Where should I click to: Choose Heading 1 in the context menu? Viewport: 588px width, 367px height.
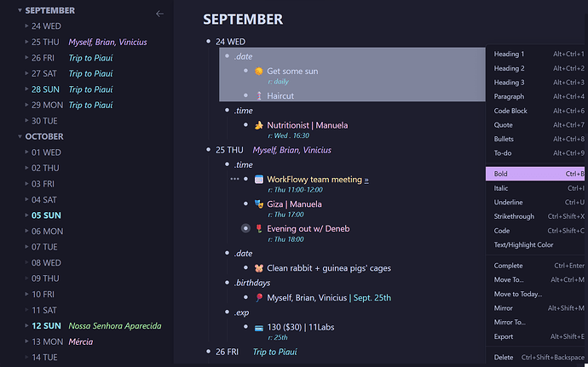(510, 54)
